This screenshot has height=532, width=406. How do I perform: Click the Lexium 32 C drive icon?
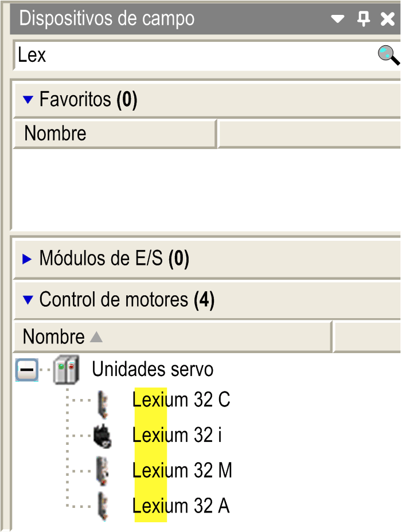pyautogui.click(x=103, y=404)
